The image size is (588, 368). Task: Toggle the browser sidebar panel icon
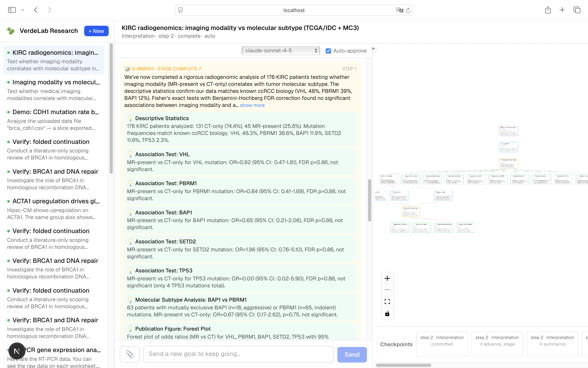[12, 10]
